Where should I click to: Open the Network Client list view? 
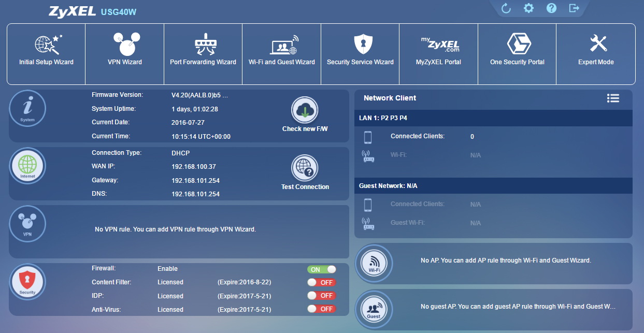(613, 98)
